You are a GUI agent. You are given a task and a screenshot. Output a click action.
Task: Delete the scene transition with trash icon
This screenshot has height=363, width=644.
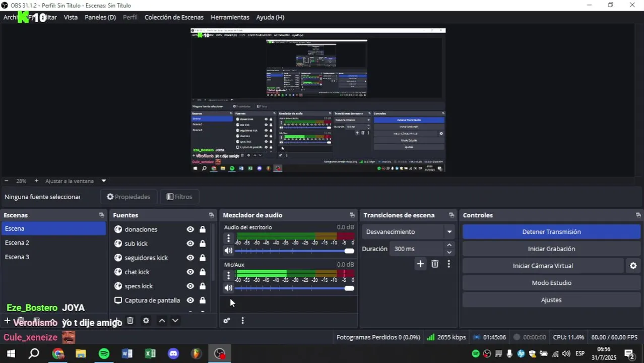coord(435,264)
